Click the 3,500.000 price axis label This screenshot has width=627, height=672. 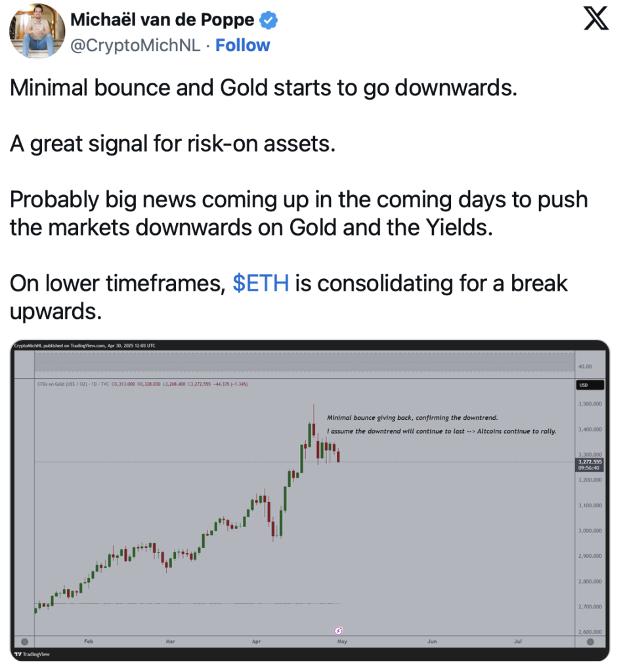(x=590, y=404)
